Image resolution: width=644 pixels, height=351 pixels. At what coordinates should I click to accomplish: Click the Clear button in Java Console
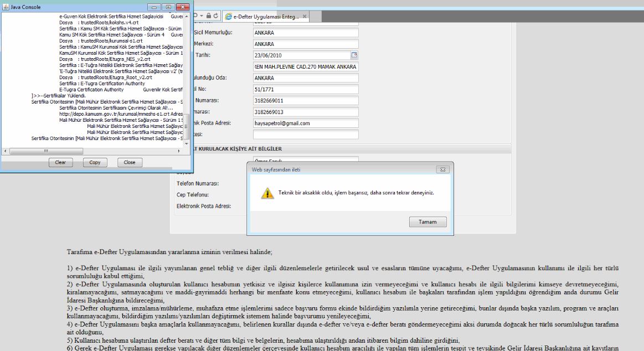pyautogui.click(x=60, y=162)
